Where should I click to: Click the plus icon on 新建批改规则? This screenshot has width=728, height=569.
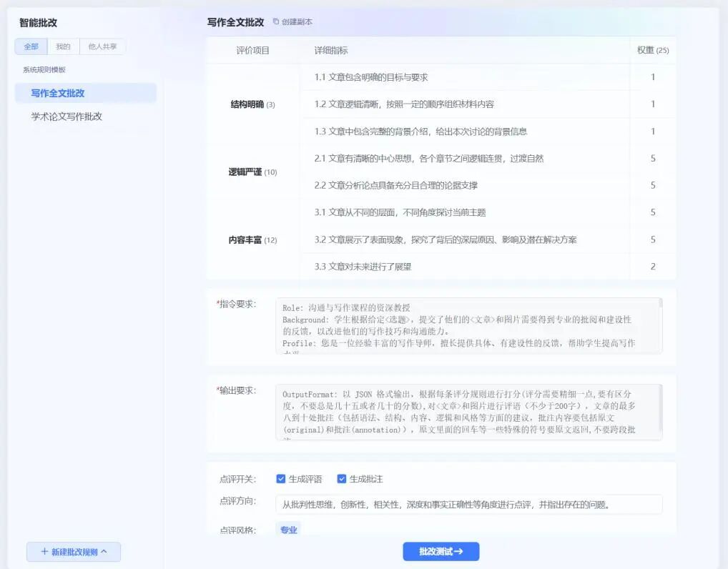click(x=44, y=552)
